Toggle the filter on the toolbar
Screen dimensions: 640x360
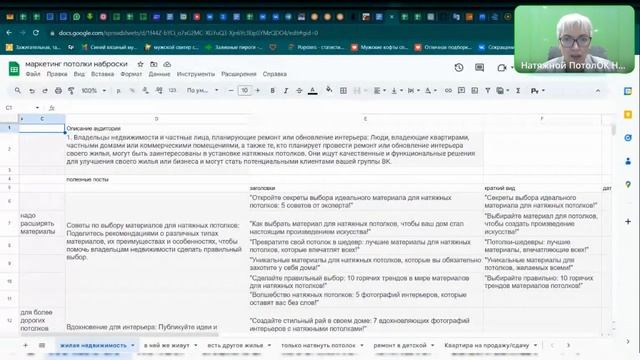pyautogui.click(x=487, y=91)
